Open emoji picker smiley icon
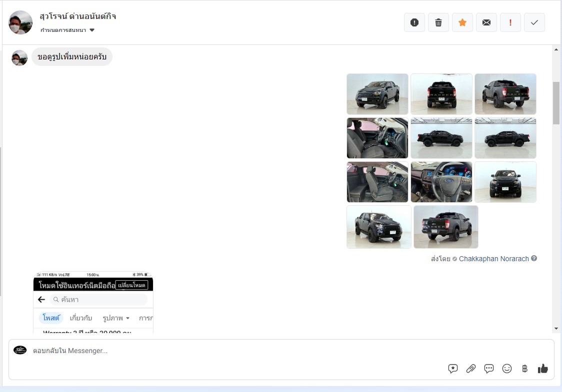562x392 pixels. click(507, 369)
